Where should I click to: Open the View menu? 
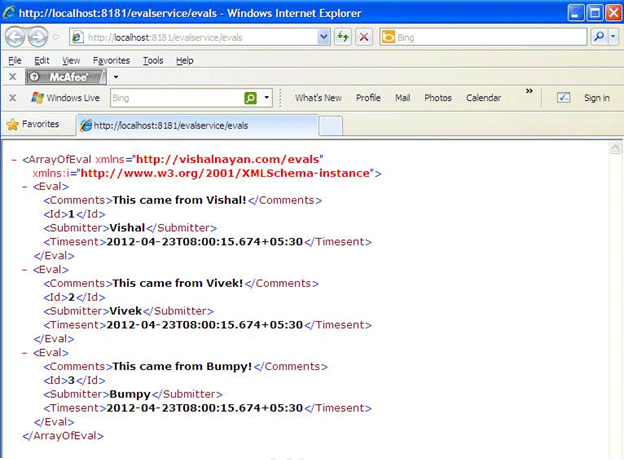71,60
